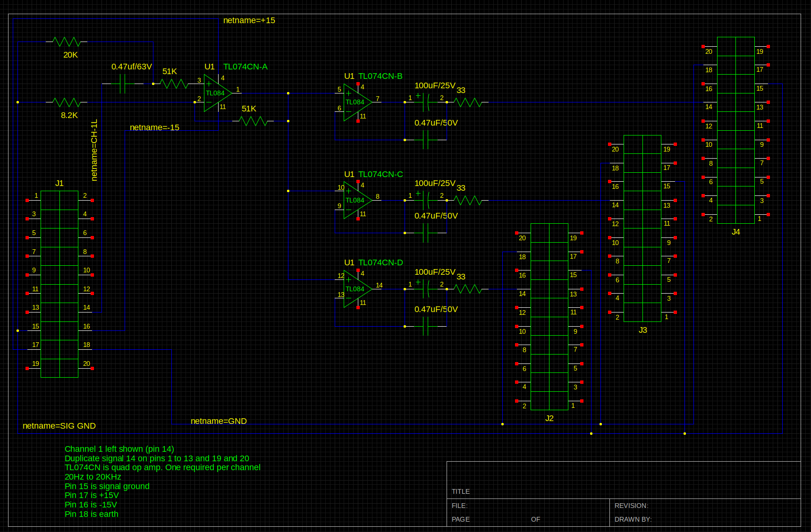This screenshot has height=532, width=811.
Task: Pick the 51K resistor feeding op amp pin 3
Action: (x=174, y=84)
